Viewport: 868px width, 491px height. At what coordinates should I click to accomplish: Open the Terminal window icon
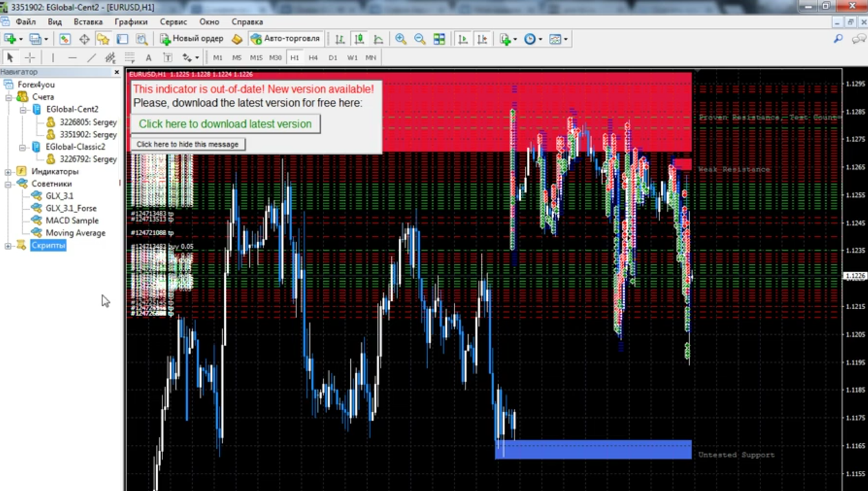point(122,39)
